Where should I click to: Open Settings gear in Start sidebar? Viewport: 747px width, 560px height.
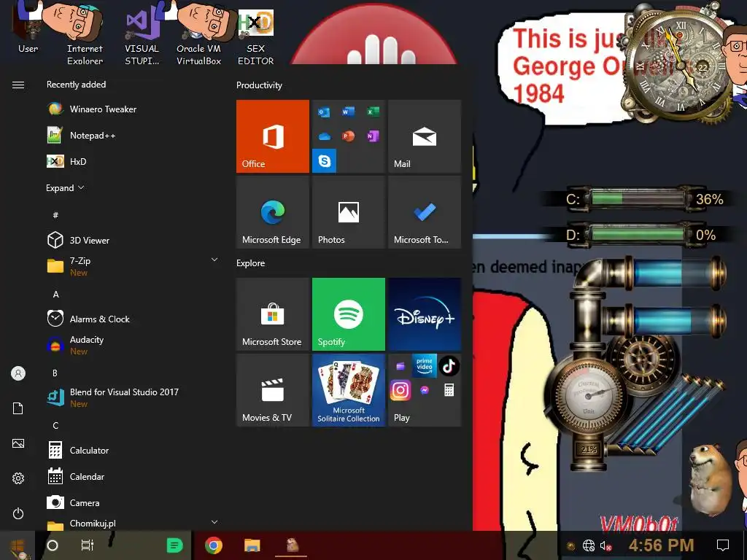point(18,478)
